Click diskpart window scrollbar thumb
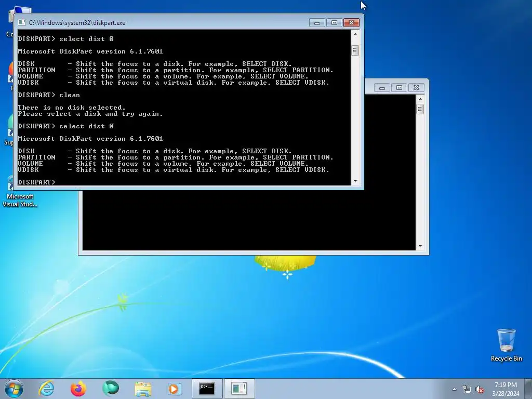Screen dimensions: 532x399 click(355, 50)
